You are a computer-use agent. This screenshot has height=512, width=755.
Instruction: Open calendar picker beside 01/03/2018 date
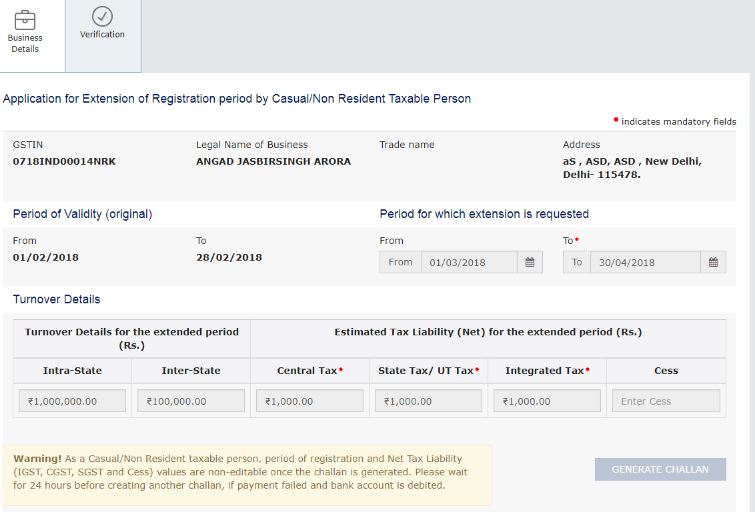coord(530,263)
